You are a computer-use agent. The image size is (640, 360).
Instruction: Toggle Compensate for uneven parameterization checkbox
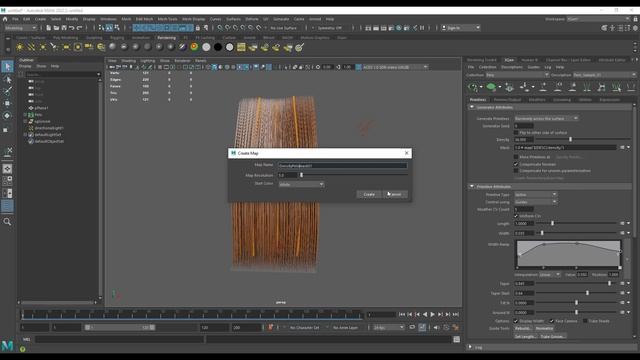[x=516, y=171]
